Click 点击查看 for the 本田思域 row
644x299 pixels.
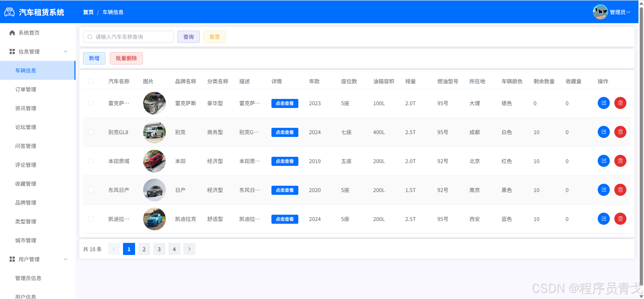coord(285,161)
